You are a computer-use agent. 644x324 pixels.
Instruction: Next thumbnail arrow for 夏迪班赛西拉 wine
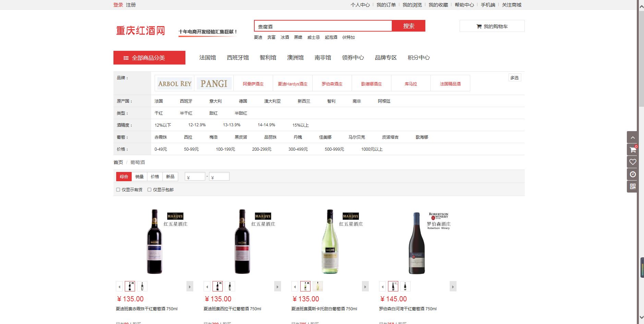coord(277,286)
